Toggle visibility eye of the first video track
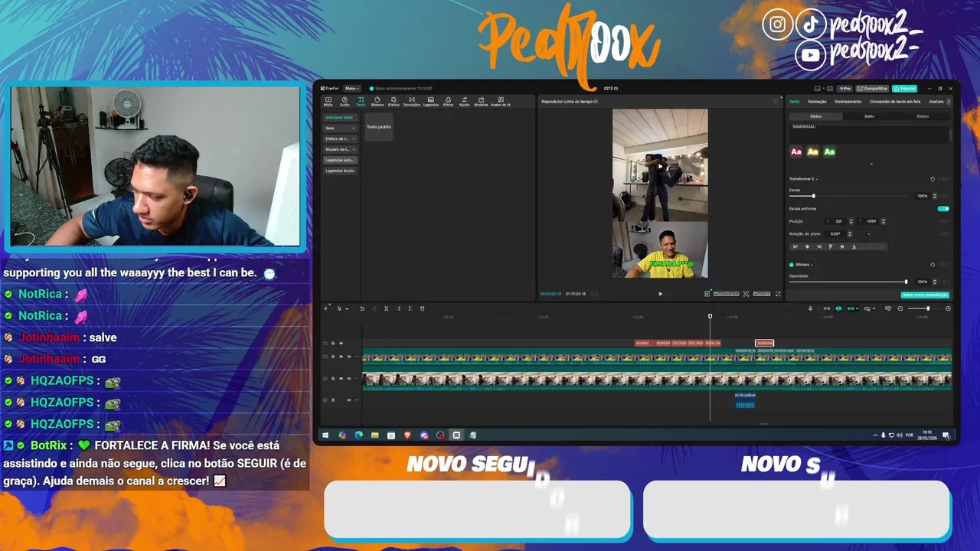980x551 pixels. pos(341,357)
